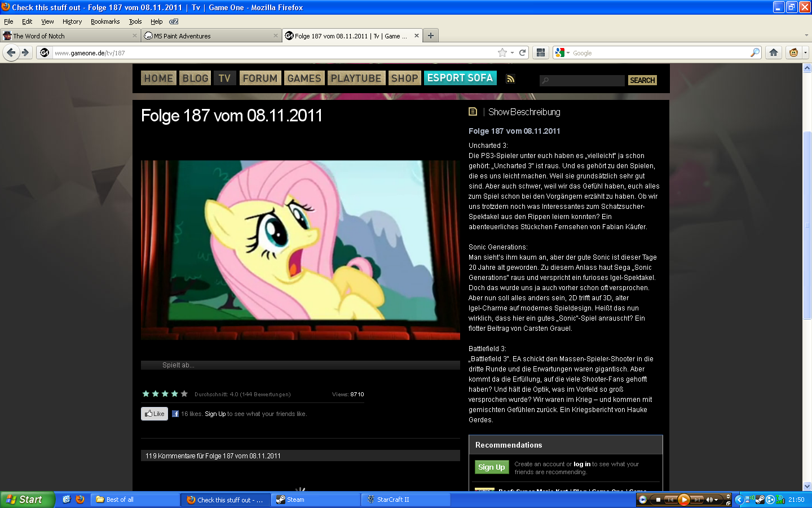Open the ESPORT SOFA section
This screenshot has width=812, height=508.
coord(460,78)
